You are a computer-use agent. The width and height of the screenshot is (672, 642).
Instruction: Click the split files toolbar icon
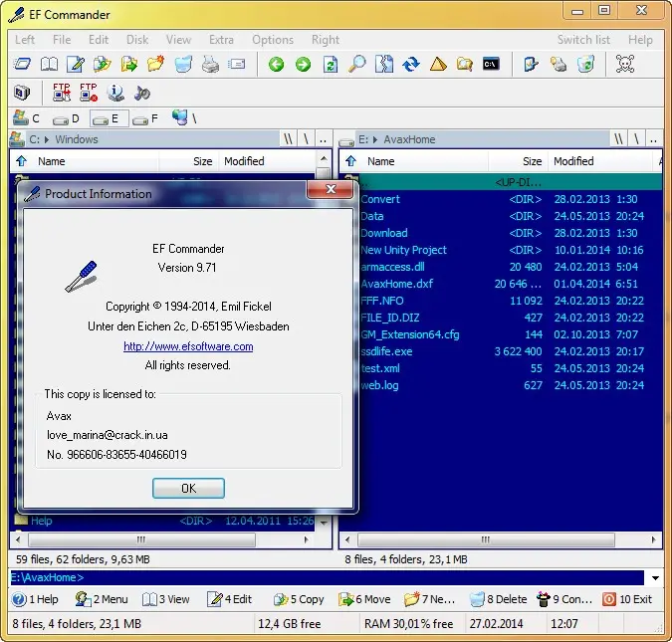coord(384,65)
